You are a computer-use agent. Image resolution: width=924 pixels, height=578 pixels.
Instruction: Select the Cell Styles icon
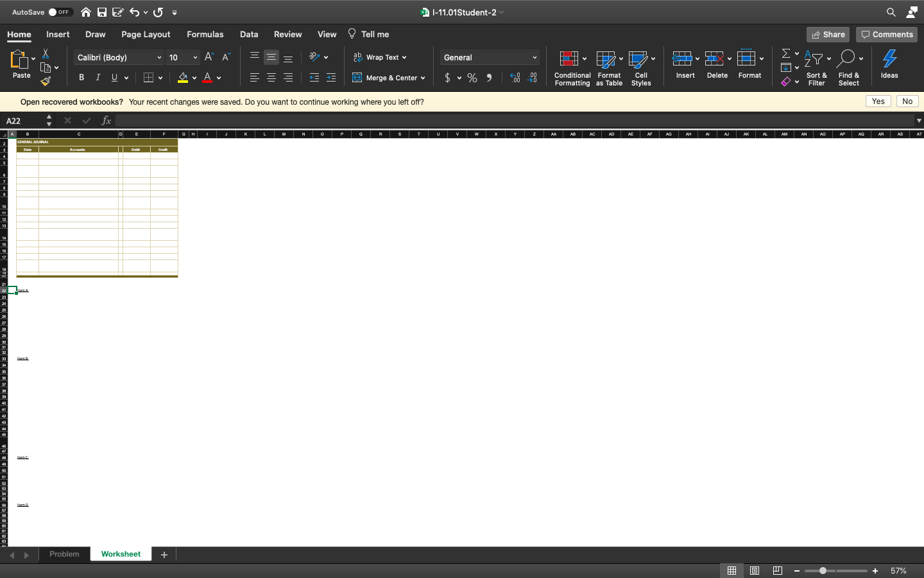[x=637, y=60]
